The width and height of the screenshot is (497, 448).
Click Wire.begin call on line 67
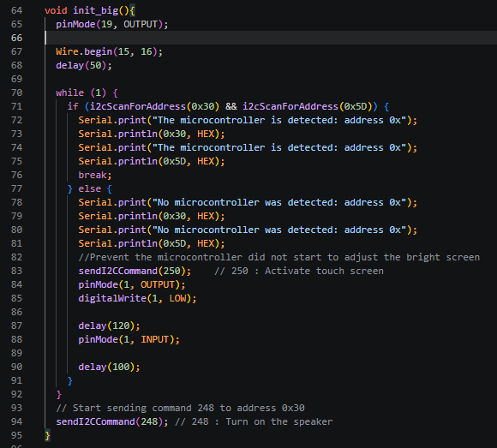[109, 51]
